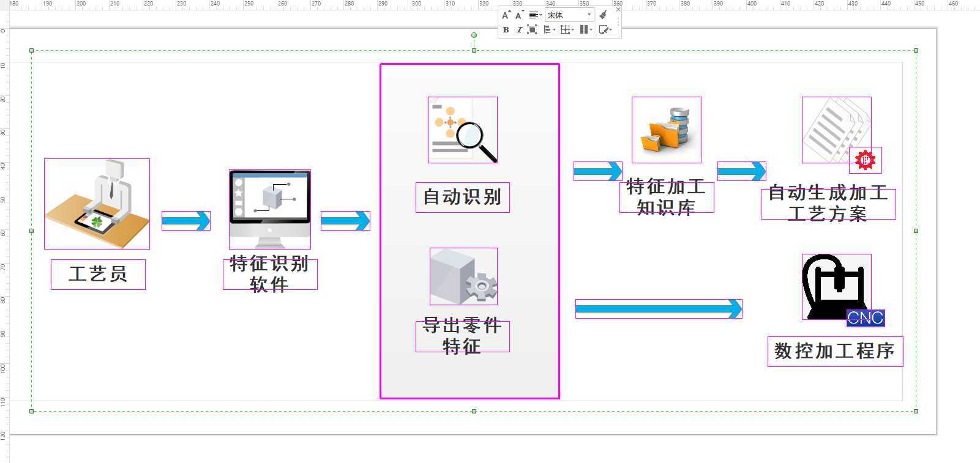Click the green rotation handle above selection
This screenshot has height=463, width=980.
coord(474,35)
